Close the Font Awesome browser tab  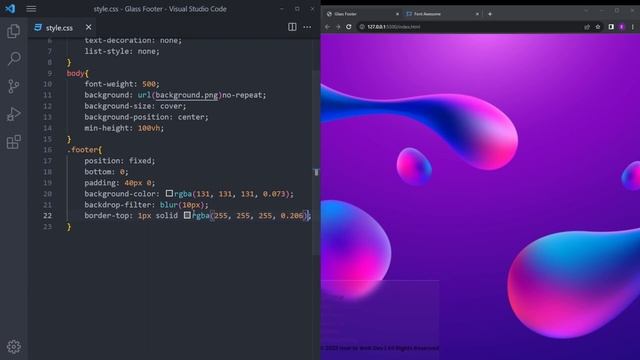click(x=477, y=14)
